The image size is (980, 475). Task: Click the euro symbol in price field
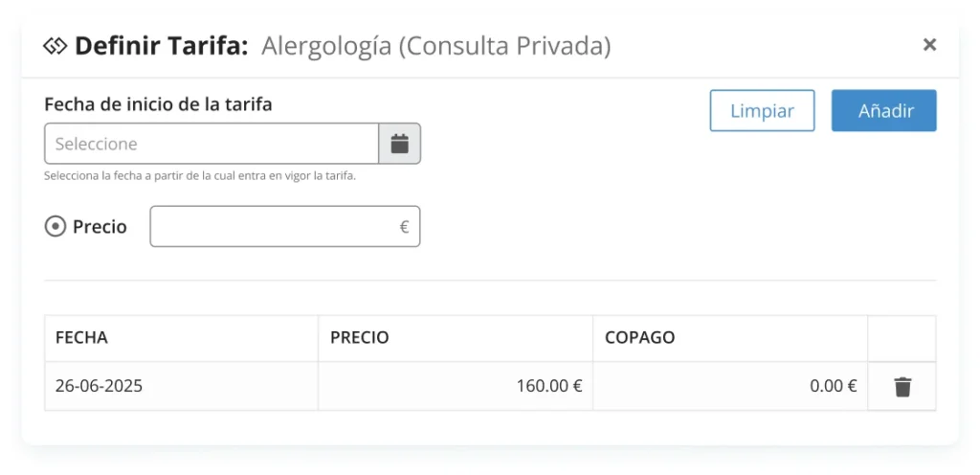tap(404, 227)
